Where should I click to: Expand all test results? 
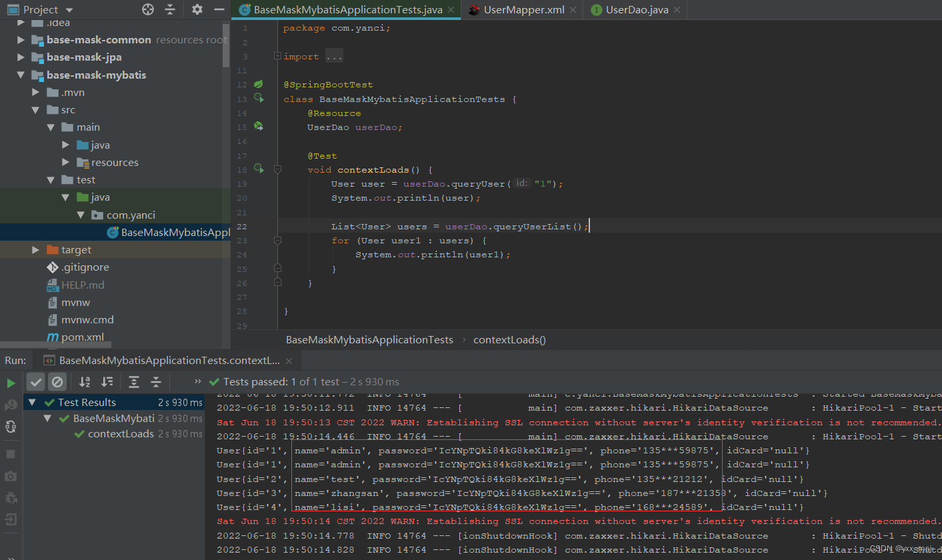pos(134,382)
